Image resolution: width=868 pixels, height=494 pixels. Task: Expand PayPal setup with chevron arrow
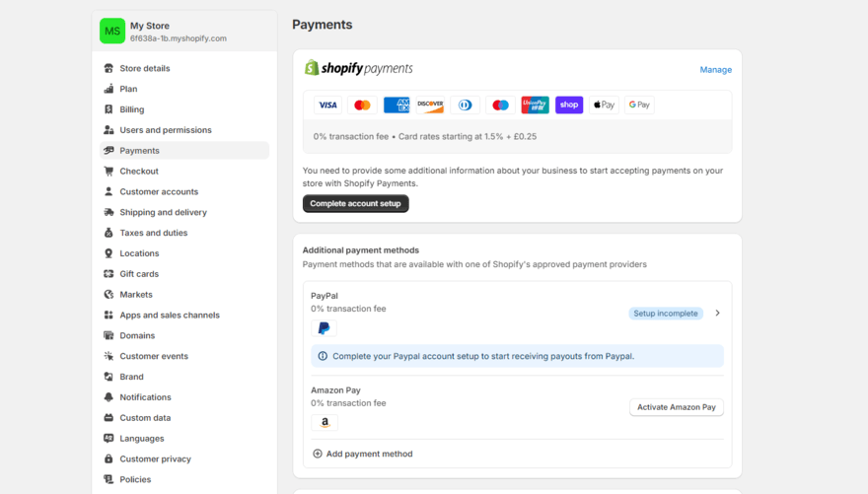click(x=717, y=314)
